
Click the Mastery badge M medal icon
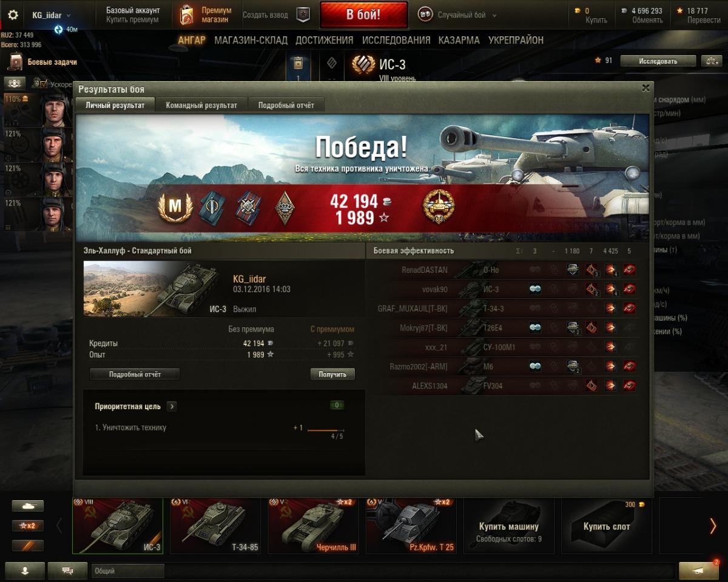175,207
